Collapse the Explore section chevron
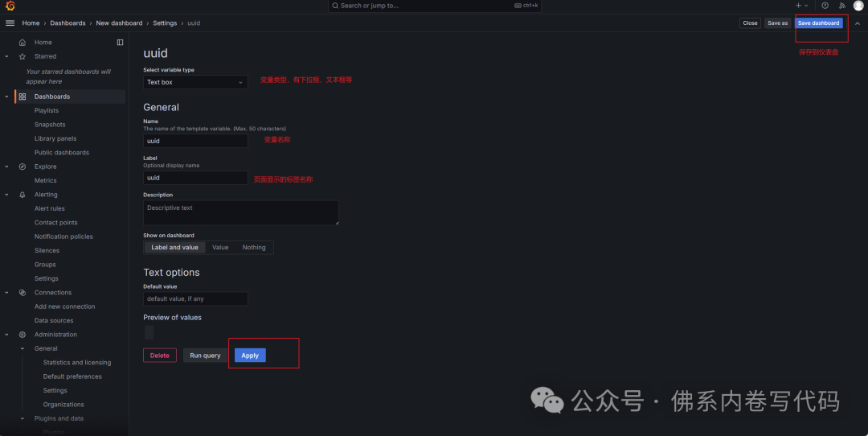This screenshot has height=436, width=868. 6,167
